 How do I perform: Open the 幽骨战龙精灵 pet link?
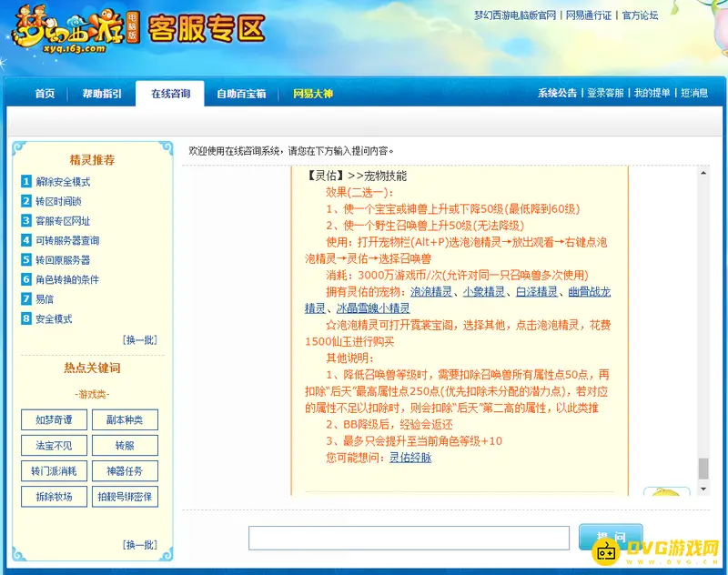(x=589, y=292)
